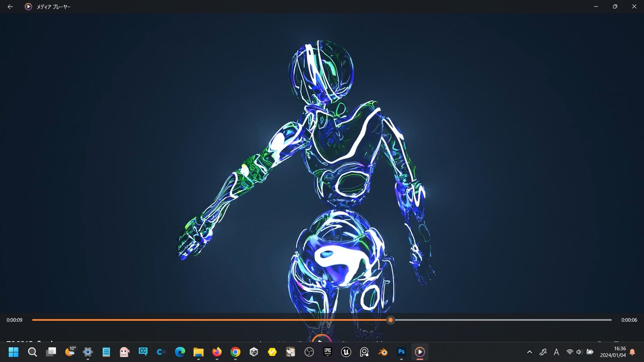Close the Media Player window
Screen dimensions: 644x362
[x=634, y=7]
